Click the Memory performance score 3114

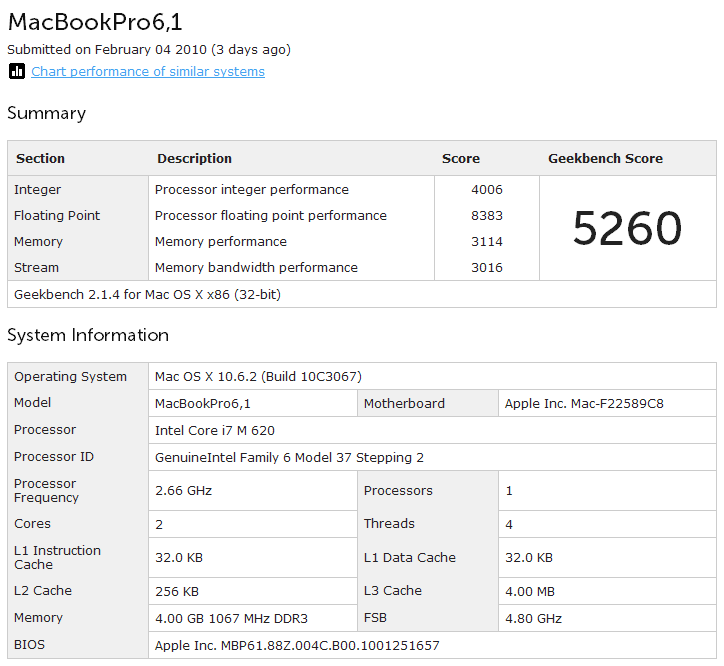(487, 242)
